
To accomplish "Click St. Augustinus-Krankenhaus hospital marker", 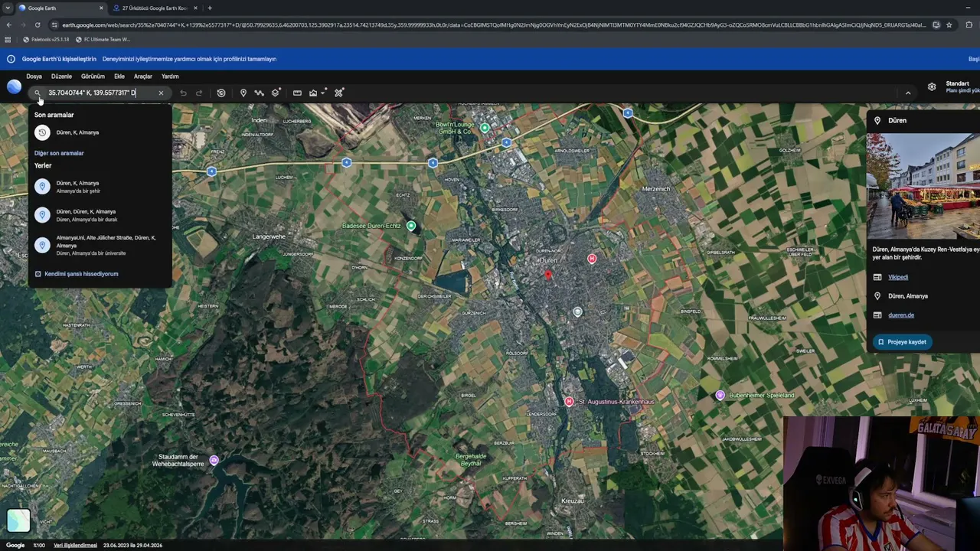I will tap(569, 402).
